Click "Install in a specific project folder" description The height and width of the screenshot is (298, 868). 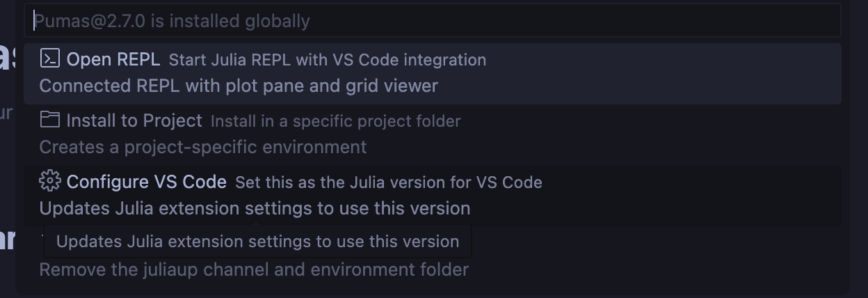pos(335,121)
